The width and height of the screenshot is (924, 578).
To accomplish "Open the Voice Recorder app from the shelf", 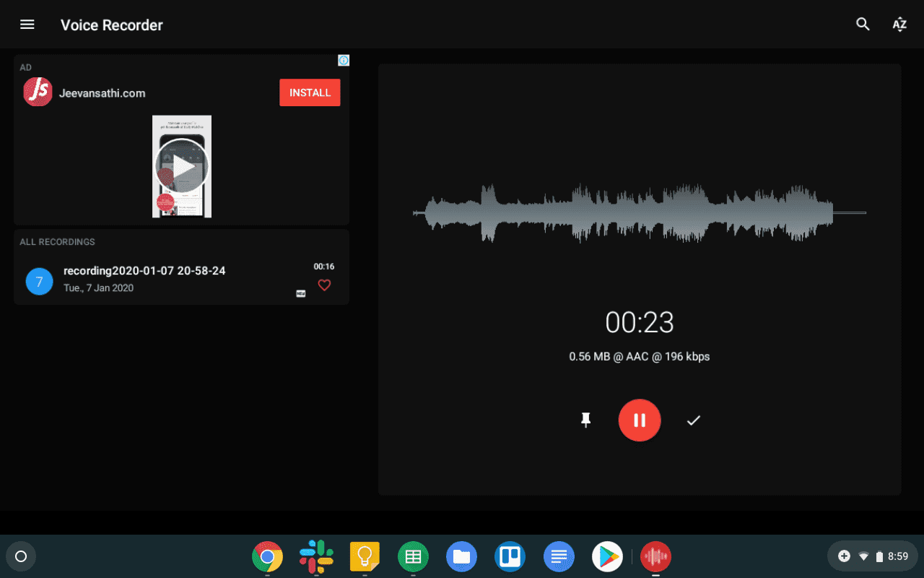I will coord(655,556).
